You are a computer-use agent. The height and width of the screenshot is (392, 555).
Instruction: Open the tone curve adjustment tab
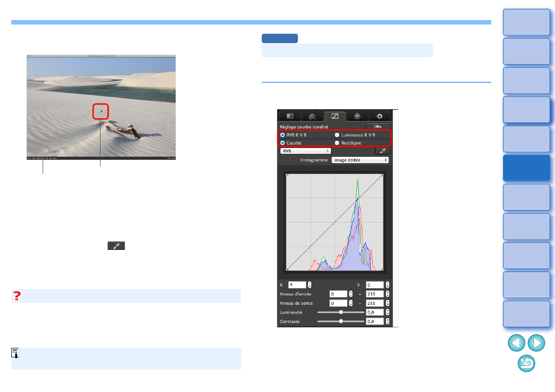pyautogui.click(x=334, y=116)
